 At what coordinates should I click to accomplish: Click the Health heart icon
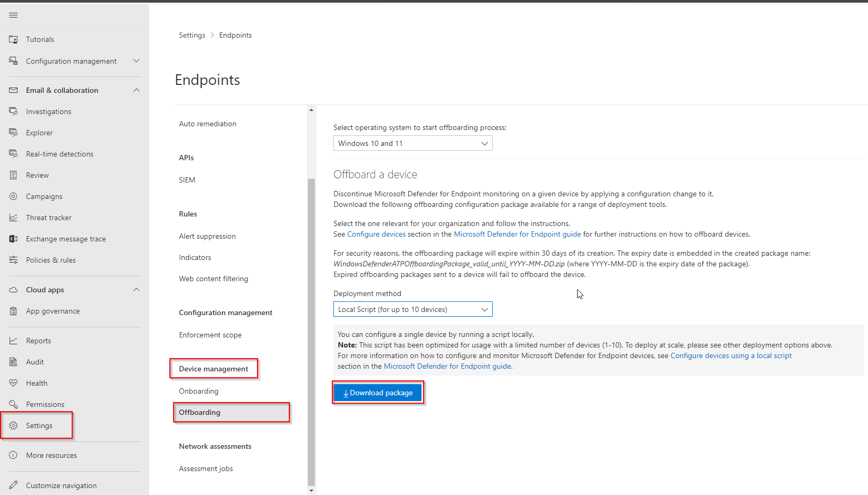pos(13,383)
